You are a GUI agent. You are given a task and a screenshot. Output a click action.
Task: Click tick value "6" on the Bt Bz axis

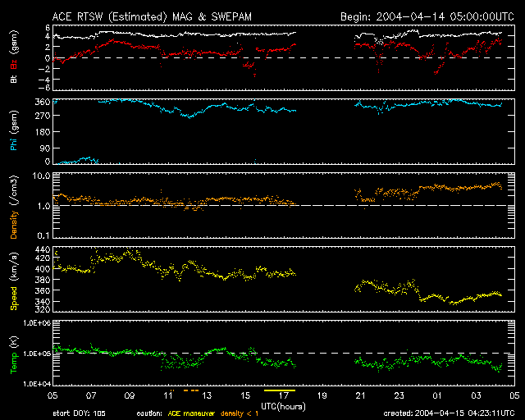click(x=48, y=27)
